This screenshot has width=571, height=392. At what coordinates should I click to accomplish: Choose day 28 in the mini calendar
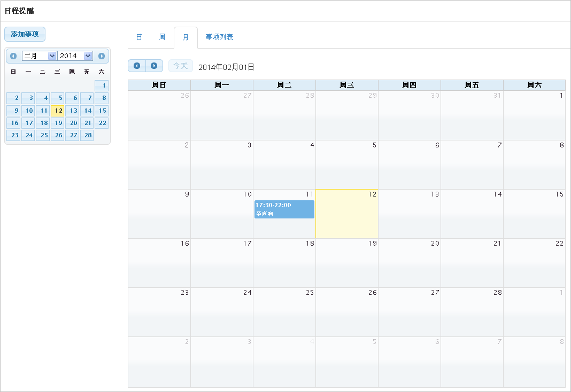(87, 135)
